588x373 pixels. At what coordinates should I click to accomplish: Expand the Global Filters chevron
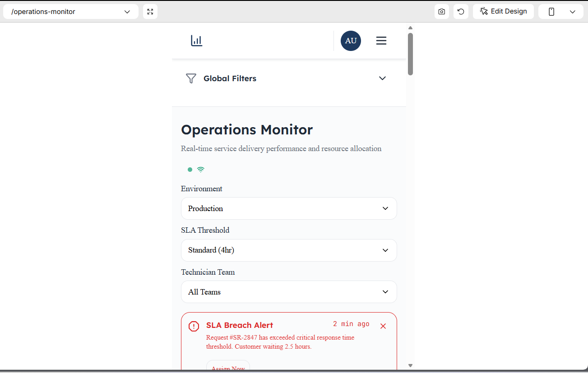pyautogui.click(x=382, y=78)
